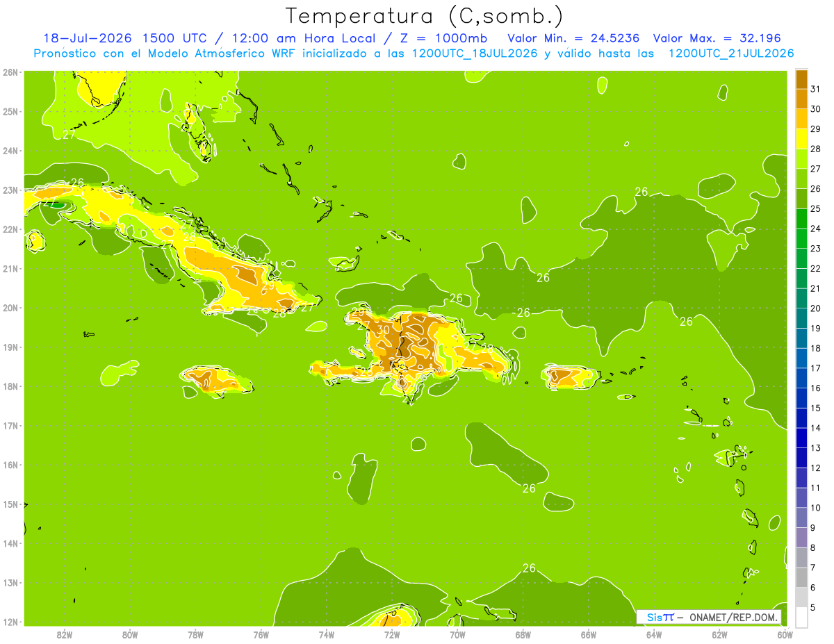
Task: Click the 12N latitude axis label
Action: point(10,622)
